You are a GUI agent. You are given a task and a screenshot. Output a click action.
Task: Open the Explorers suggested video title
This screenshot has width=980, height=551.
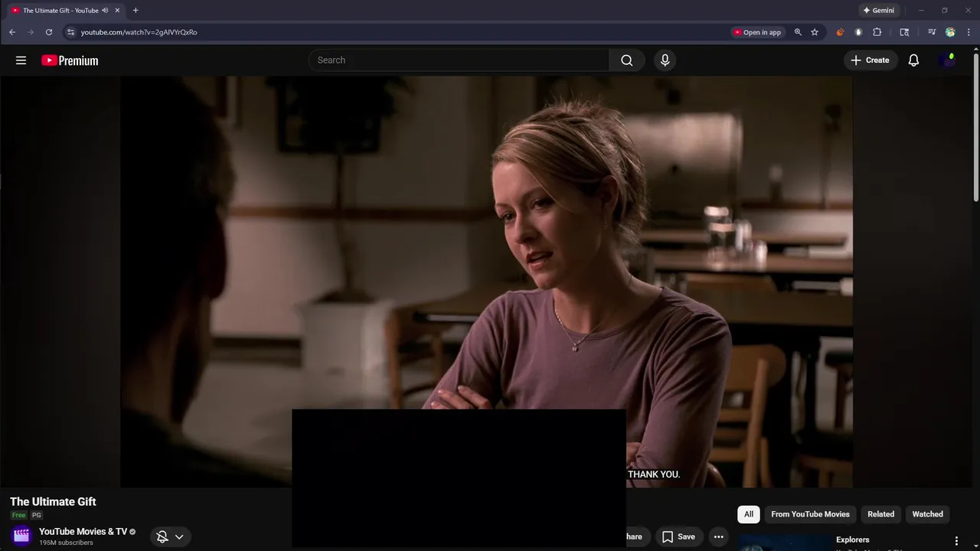(852, 540)
